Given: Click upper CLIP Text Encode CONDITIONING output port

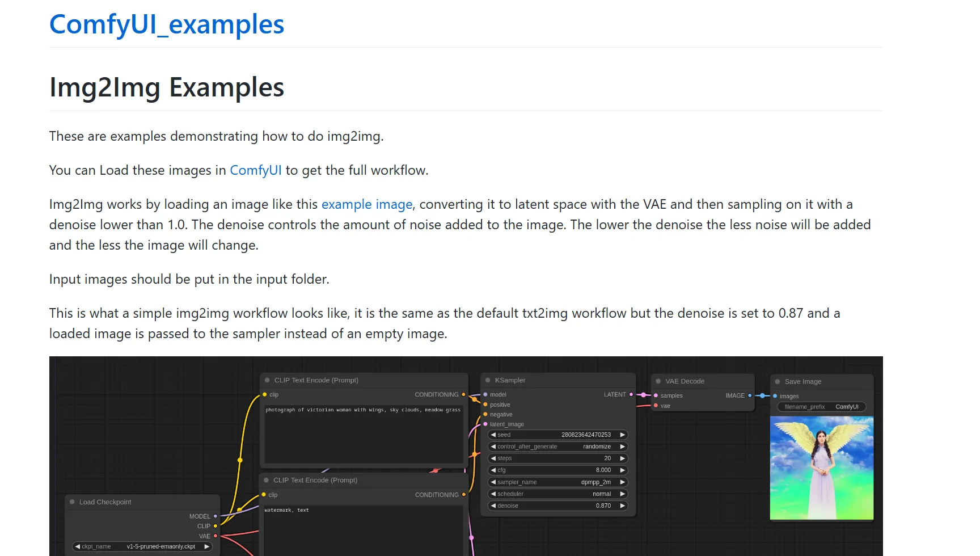Looking at the screenshot, I should click(x=463, y=394).
